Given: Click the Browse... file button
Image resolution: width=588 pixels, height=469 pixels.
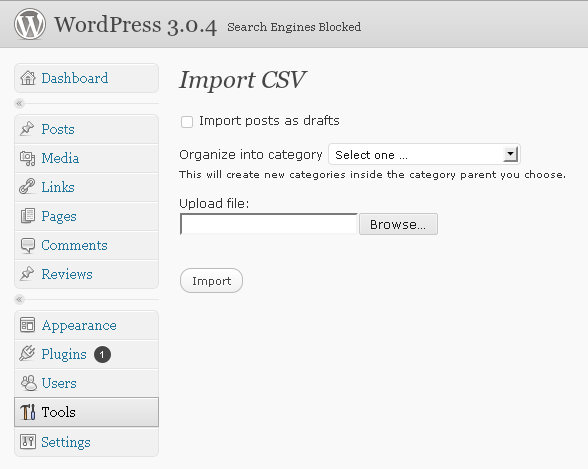Looking at the screenshot, I should click(398, 224).
